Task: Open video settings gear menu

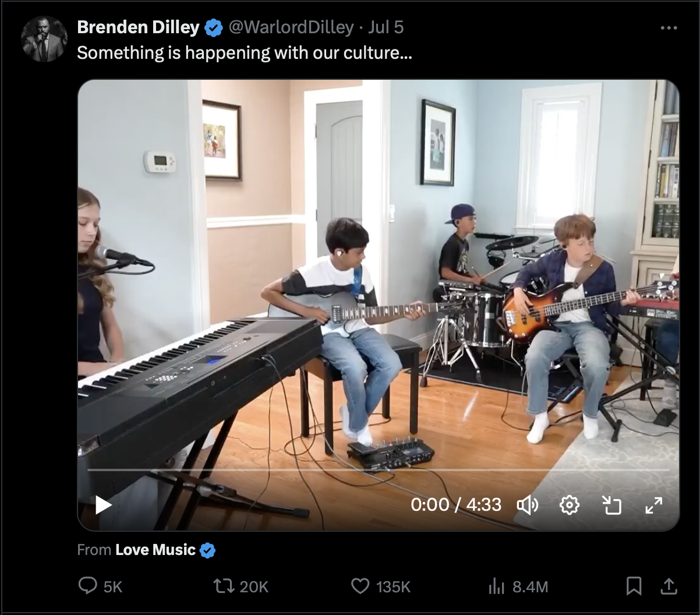Action: 569,505
